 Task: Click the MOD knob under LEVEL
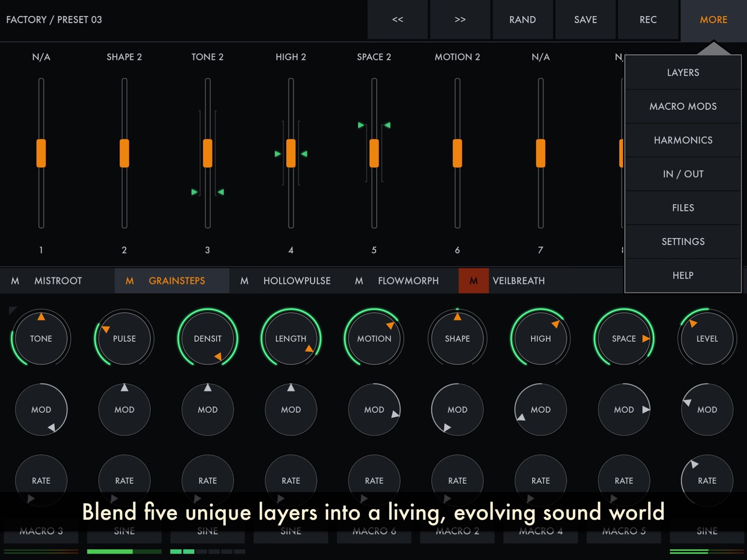tap(707, 410)
